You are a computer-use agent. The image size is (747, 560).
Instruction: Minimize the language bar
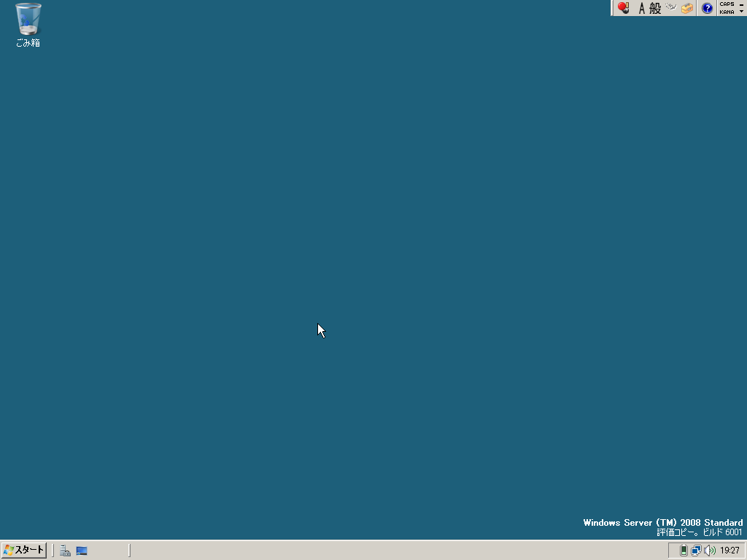coord(741,4)
